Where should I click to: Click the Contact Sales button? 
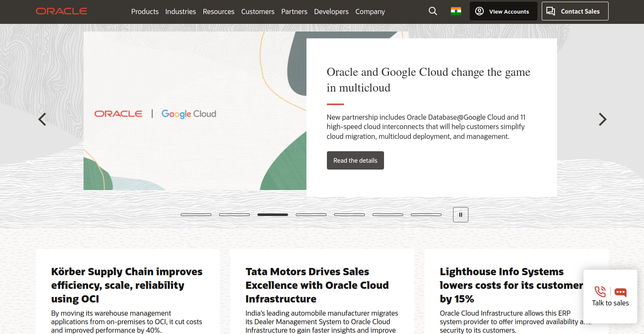[575, 12]
